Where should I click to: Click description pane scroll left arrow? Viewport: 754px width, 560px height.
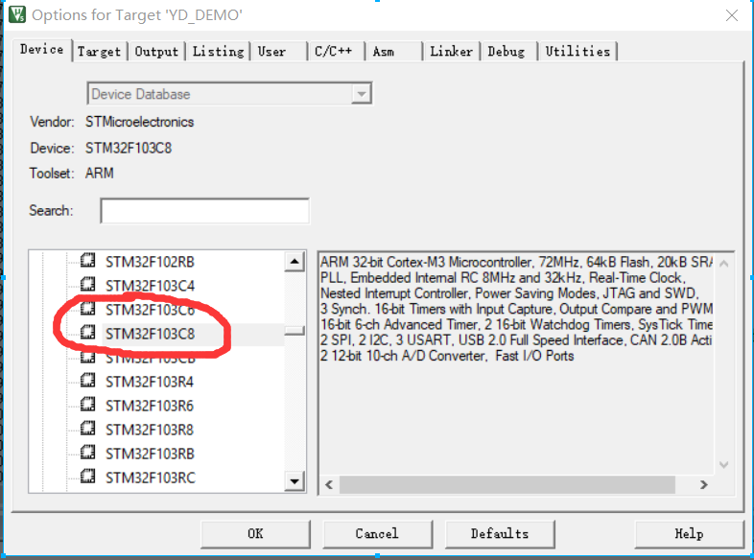coord(329,484)
